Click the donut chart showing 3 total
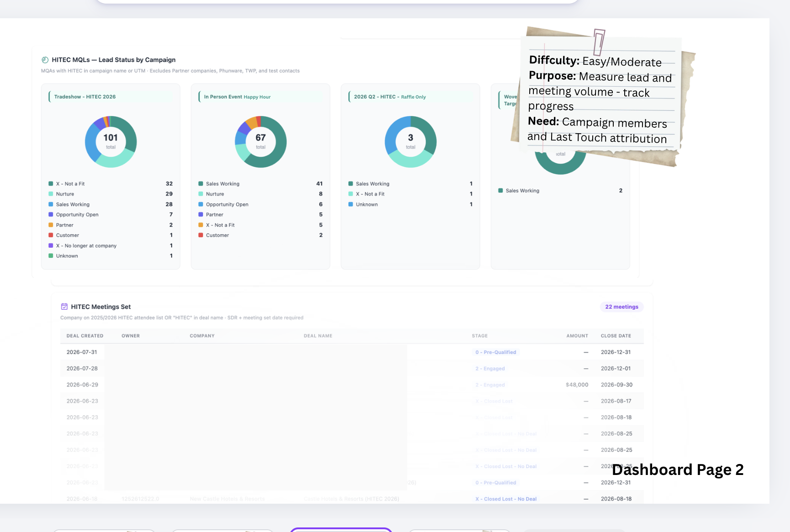790x532 pixels. (x=411, y=142)
